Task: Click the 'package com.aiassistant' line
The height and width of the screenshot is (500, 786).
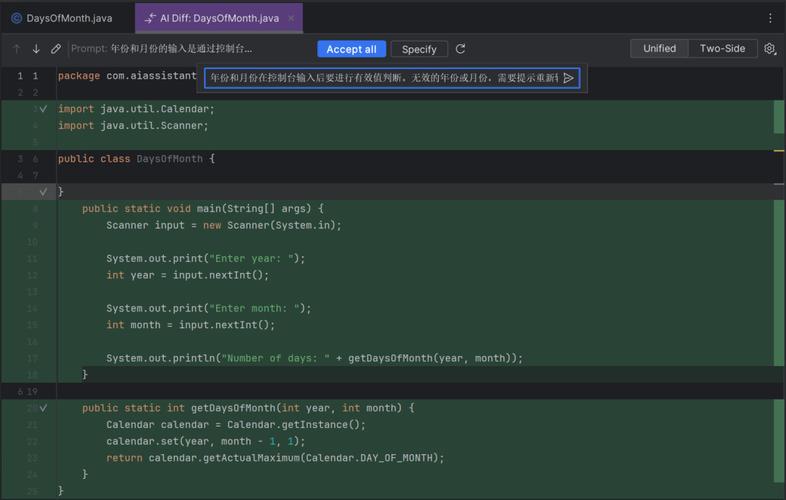Action: click(x=127, y=76)
